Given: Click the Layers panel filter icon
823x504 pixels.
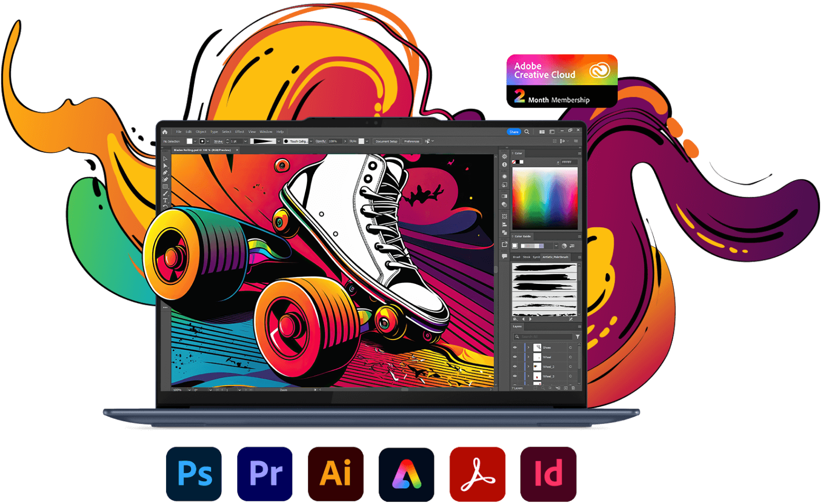Looking at the screenshot, I should pos(578,337).
